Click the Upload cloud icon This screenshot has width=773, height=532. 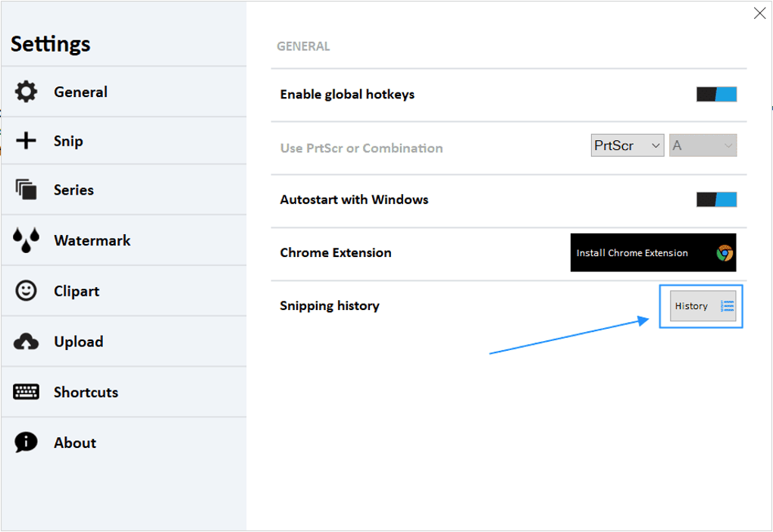tap(26, 342)
